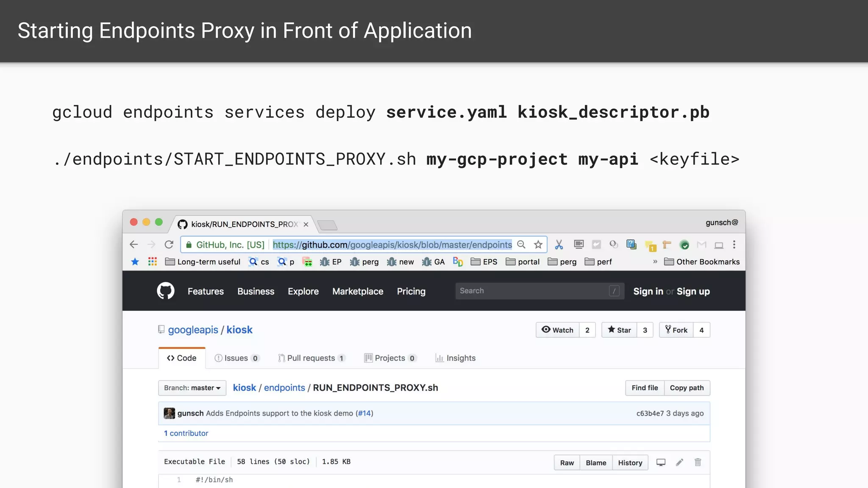Open the Apps grid in bookmarks bar
The height and width of the screenshot is (488, 868).
tap(153, 262)
